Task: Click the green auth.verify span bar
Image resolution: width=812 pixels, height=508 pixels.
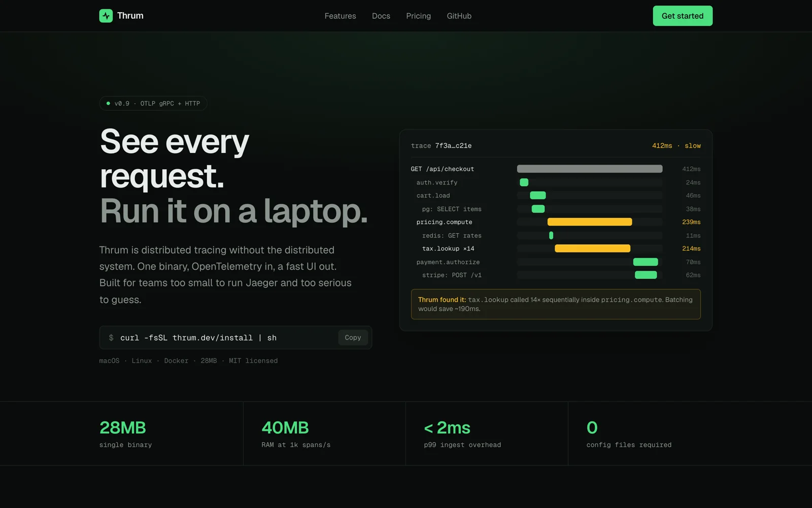Action: [x=524, y=182]
